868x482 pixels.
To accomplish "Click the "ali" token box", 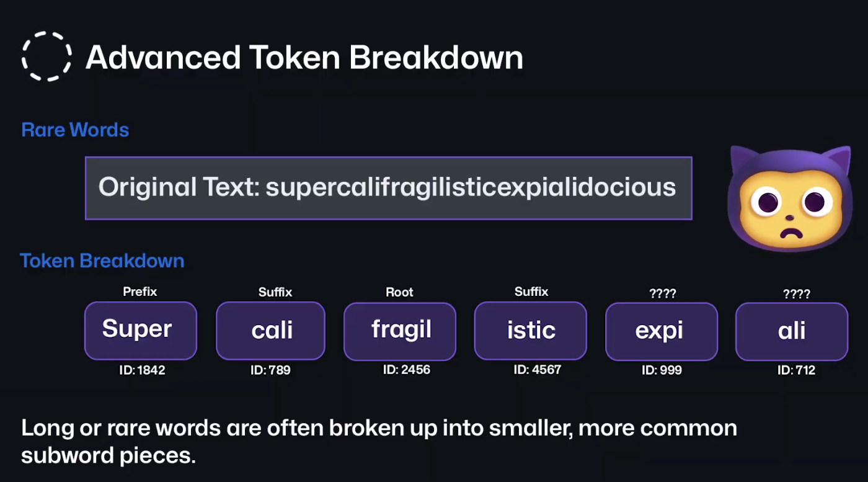I will (791, 331).
